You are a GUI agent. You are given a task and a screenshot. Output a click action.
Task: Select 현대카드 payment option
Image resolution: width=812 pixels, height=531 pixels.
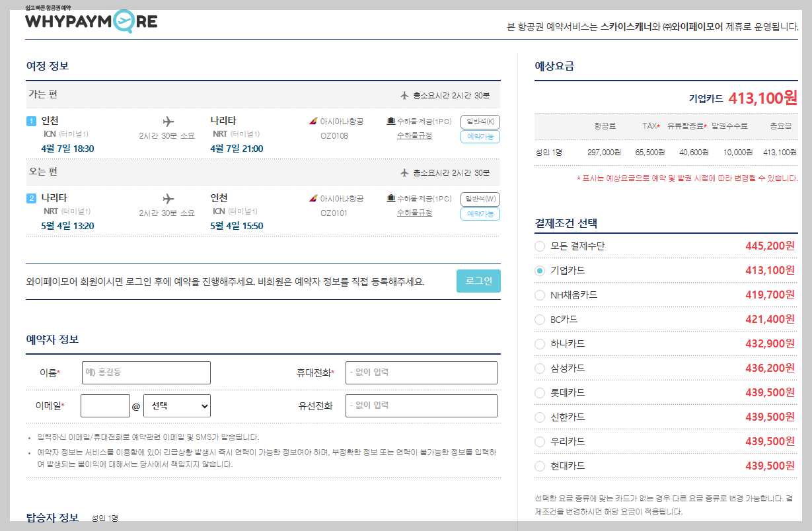pyautogui.click(x=540, y=466)
